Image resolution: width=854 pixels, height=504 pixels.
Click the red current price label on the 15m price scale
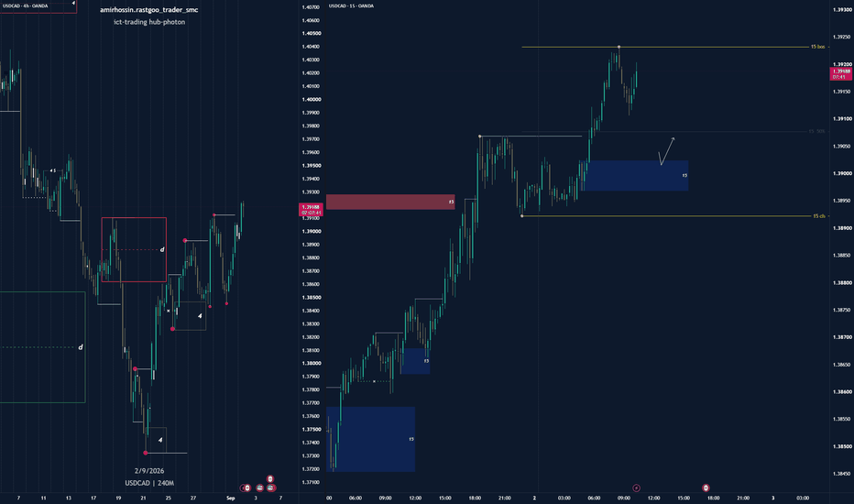(841, 74)
